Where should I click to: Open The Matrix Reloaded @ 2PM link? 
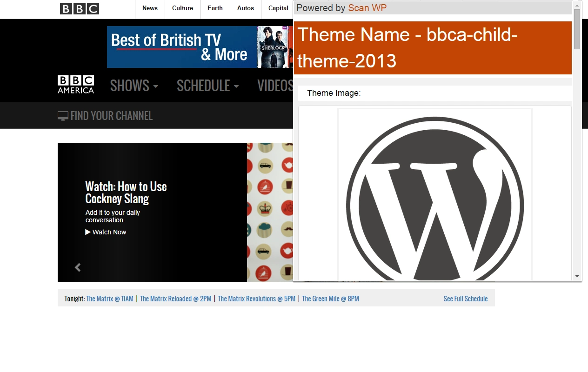point(175,299)
